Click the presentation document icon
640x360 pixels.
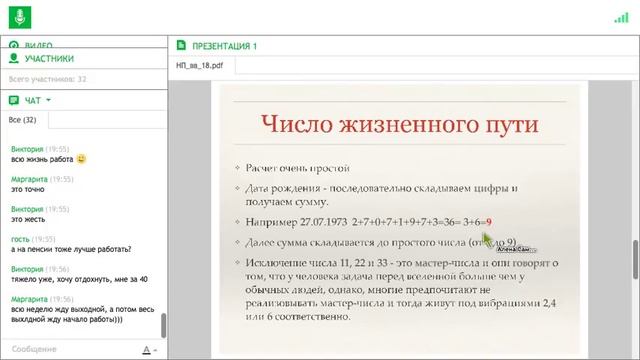181,45
